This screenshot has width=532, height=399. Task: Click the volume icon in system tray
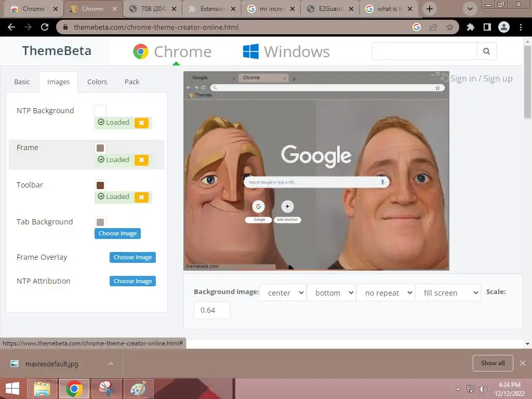(x=483, y=389)
